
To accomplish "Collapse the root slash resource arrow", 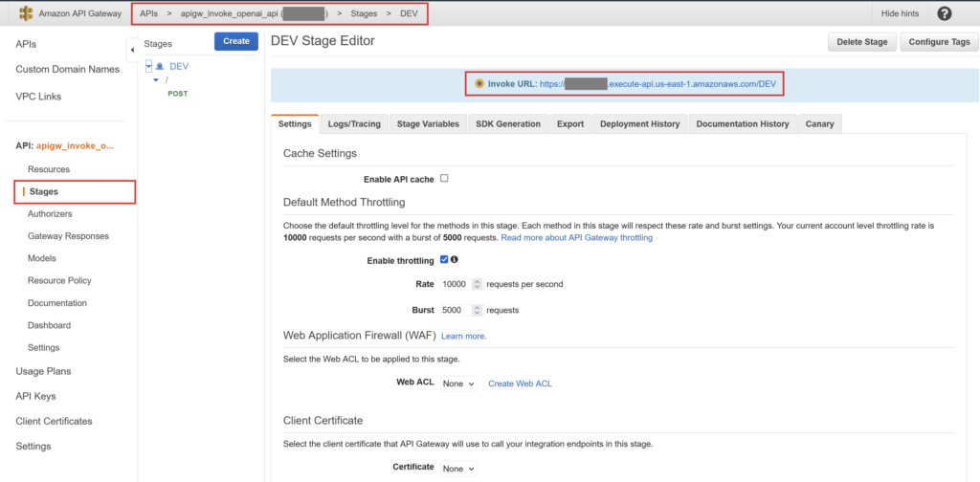I will tap(156, 80).
